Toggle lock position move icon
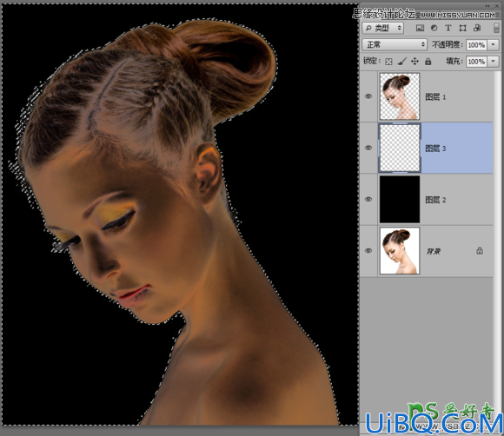The height and width of the screenshot is (436, 504). click(x=415, y=62)
